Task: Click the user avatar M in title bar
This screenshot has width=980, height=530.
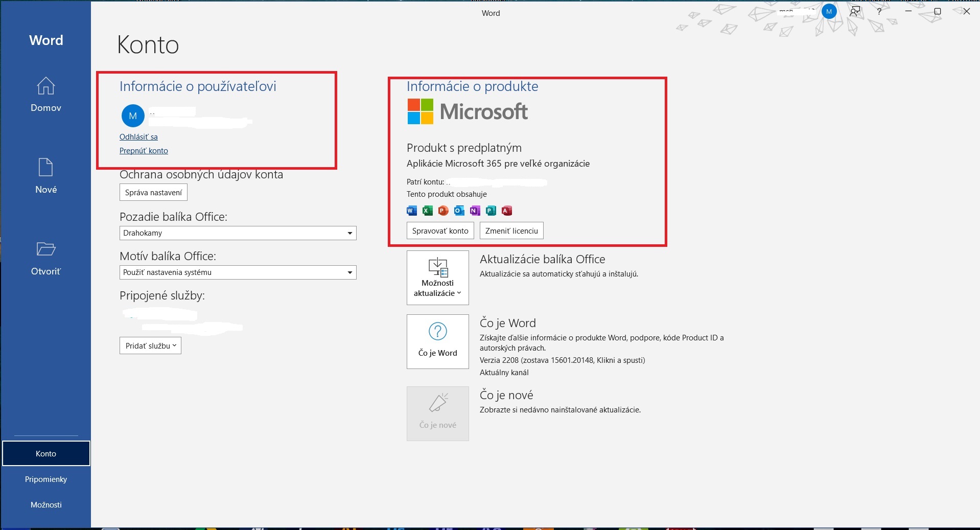Action: pos(829,11)
